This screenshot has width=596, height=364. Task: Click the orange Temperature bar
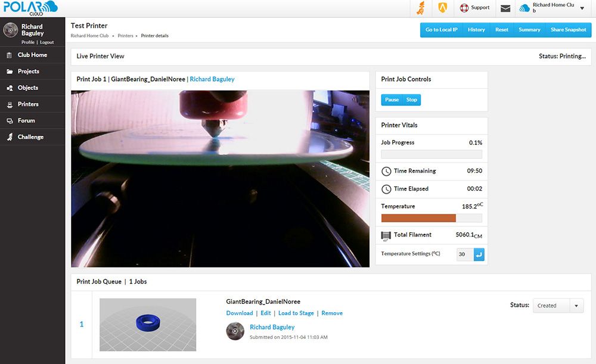[x=418, y=218]
